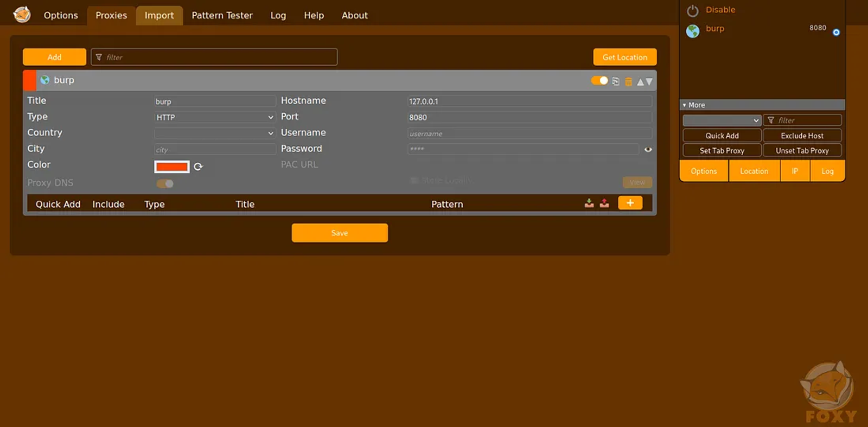Click the Title field containing burp
This screenshot has height=427, width=868.
tap(215, 101)
